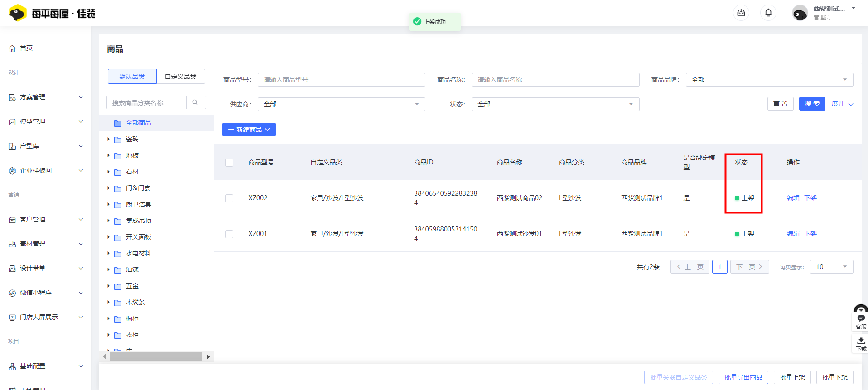Click the 搜索 button
Viewport: 868px width, 390px height.
(x=812, y=104)
